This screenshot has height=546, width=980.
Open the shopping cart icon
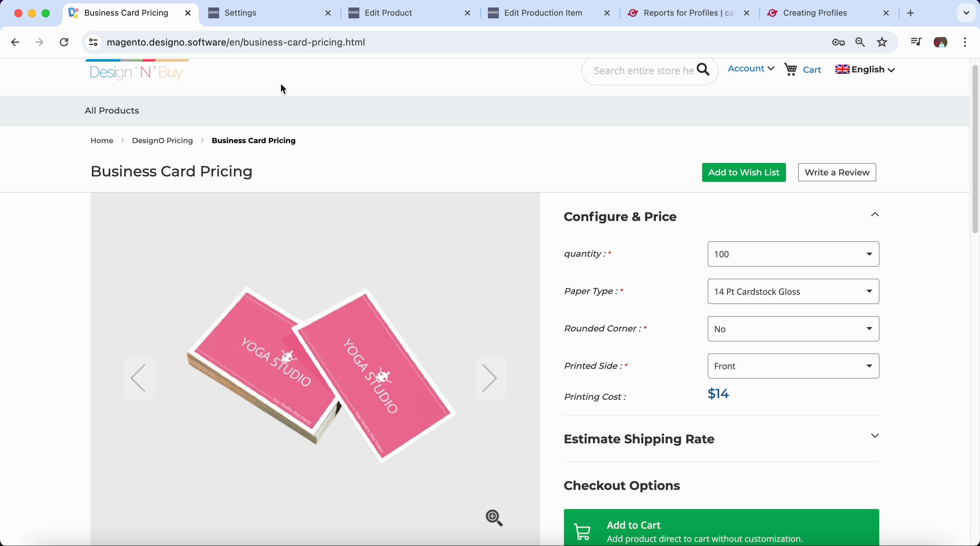pos(791,70)
